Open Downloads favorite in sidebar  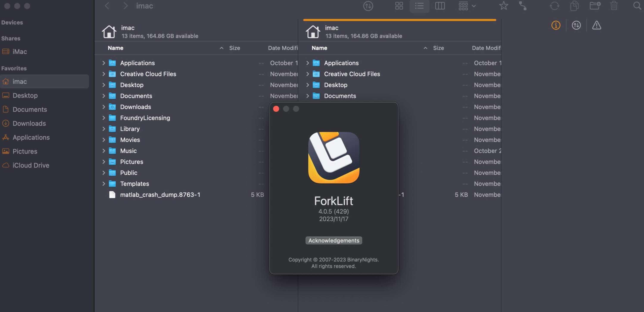click(x=45, y=123)
